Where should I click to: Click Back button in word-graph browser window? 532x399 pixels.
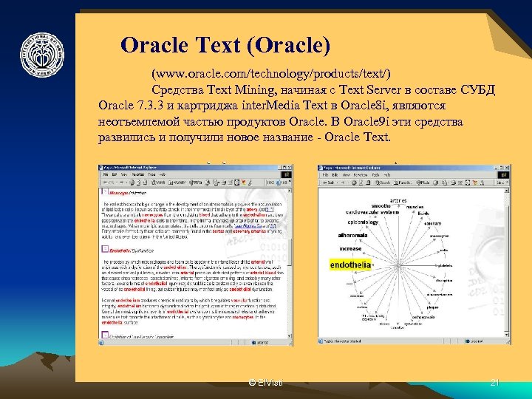tap(328, 183)
